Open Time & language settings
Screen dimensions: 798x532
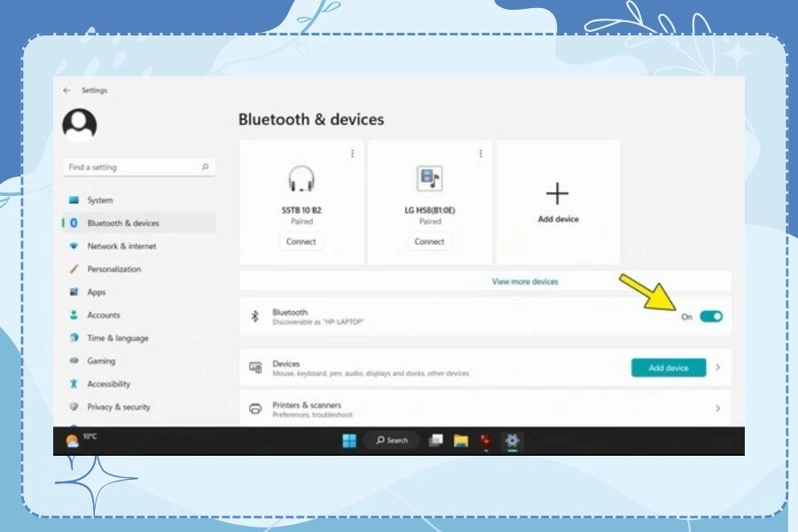click(139, 338)
